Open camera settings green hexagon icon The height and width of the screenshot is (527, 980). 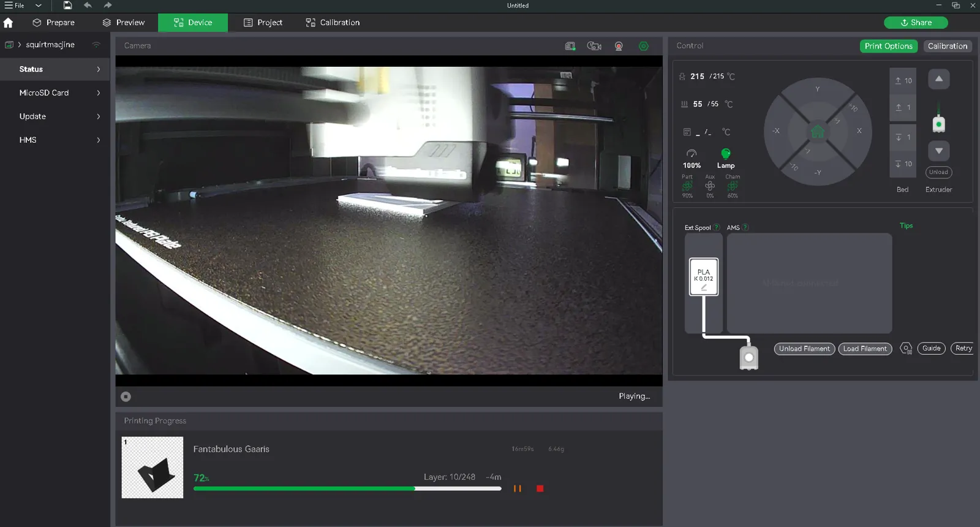644,46
